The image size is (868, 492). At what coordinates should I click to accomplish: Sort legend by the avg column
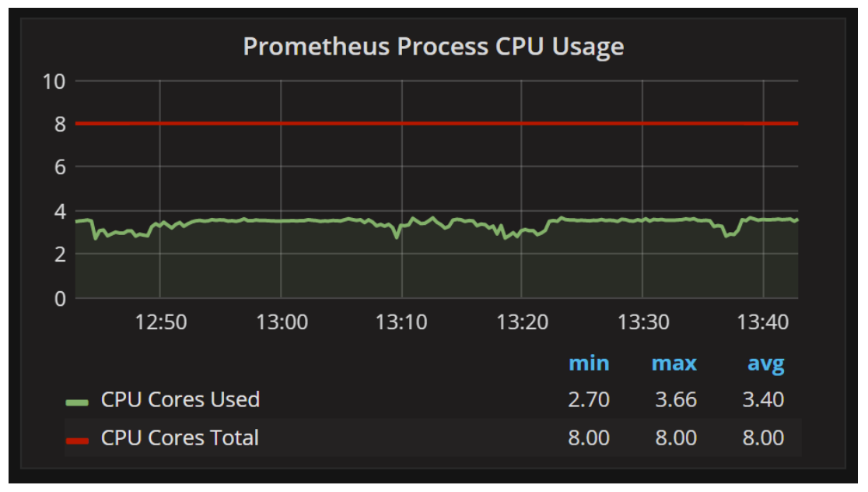point(765,364)
